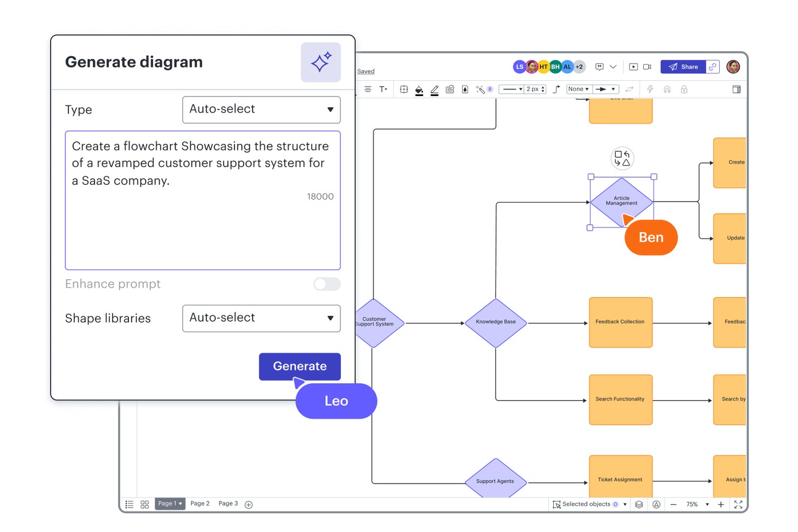Open the 75% zoom level dropdown
Image resolution: width=798 pixels, height=532 pixels.
[697, 505]
